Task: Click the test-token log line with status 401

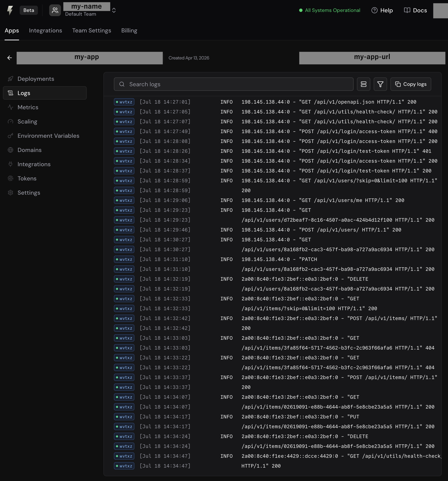Action: pos(336,151)
